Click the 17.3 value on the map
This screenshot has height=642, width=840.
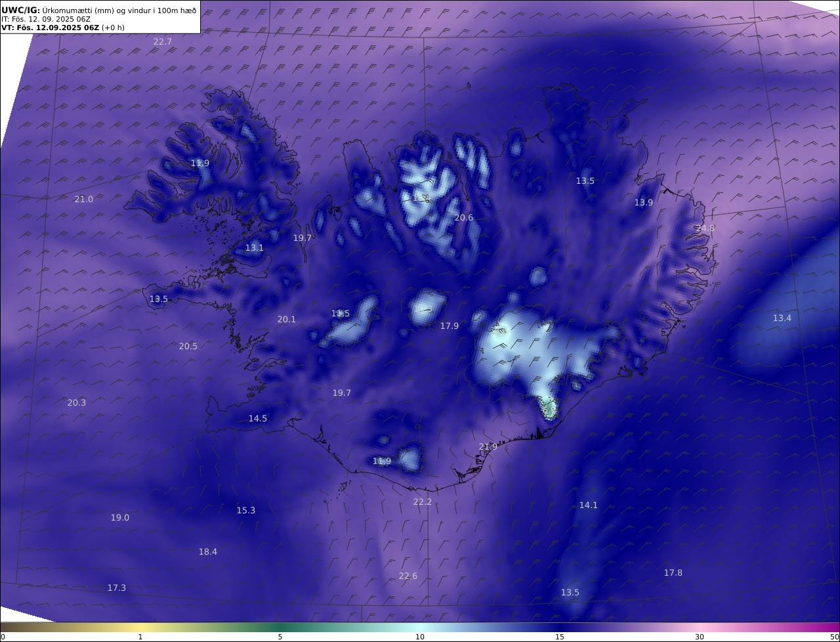point(117,588)
